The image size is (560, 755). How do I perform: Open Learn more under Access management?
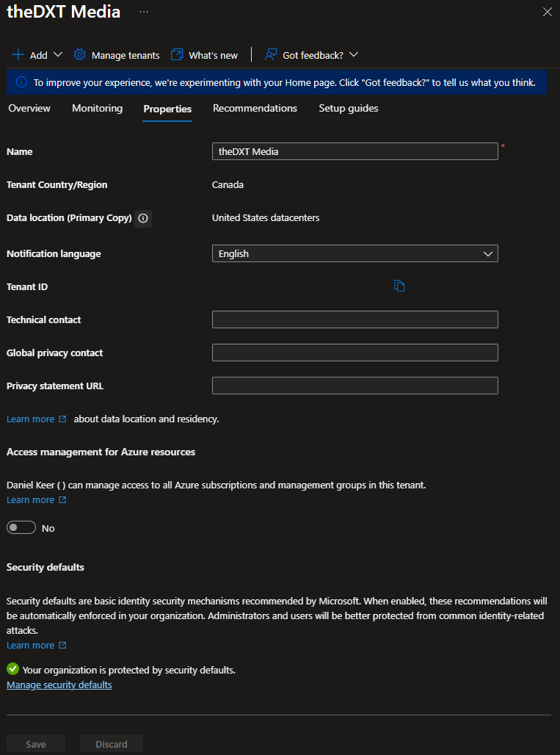(37, 500)
